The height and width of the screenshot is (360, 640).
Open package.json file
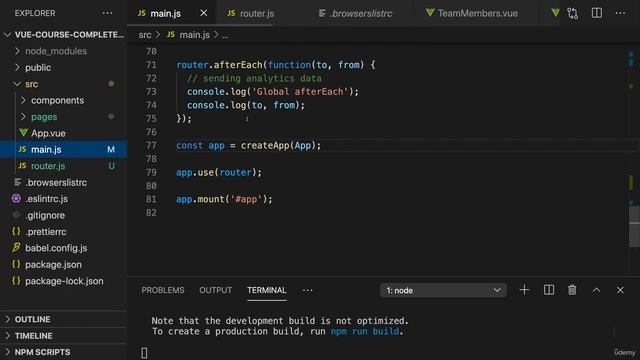coord(64,264)
